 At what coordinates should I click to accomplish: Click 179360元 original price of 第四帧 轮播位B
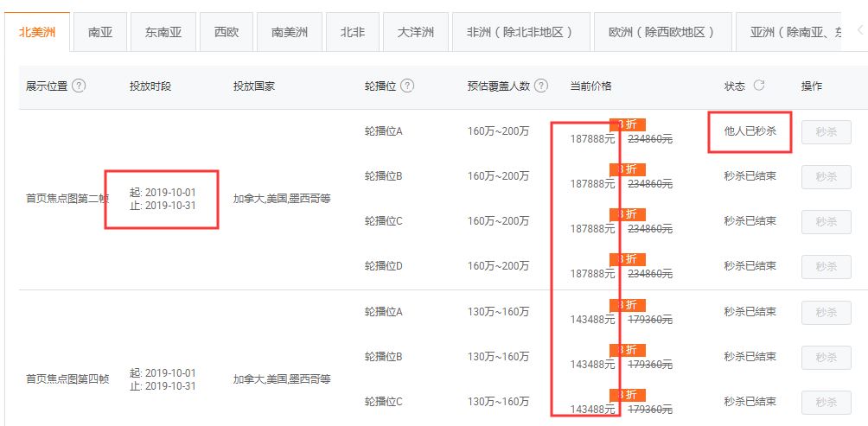coord(650,365)
